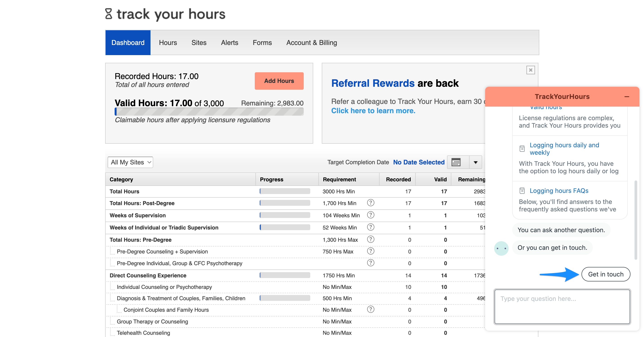Minimize the TrackYourHours chat widget

(626, 97)
